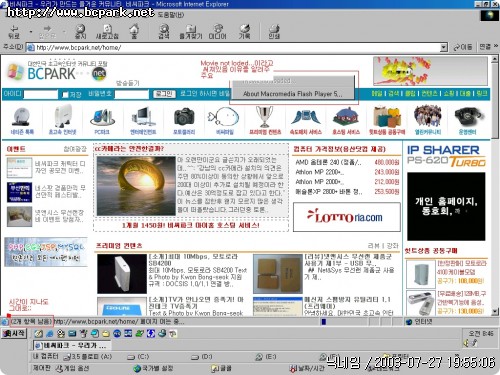The height and width of the screenshot is (375, 500).
Task: Open the (D:) drive shortcut
Action: point(202,357)
